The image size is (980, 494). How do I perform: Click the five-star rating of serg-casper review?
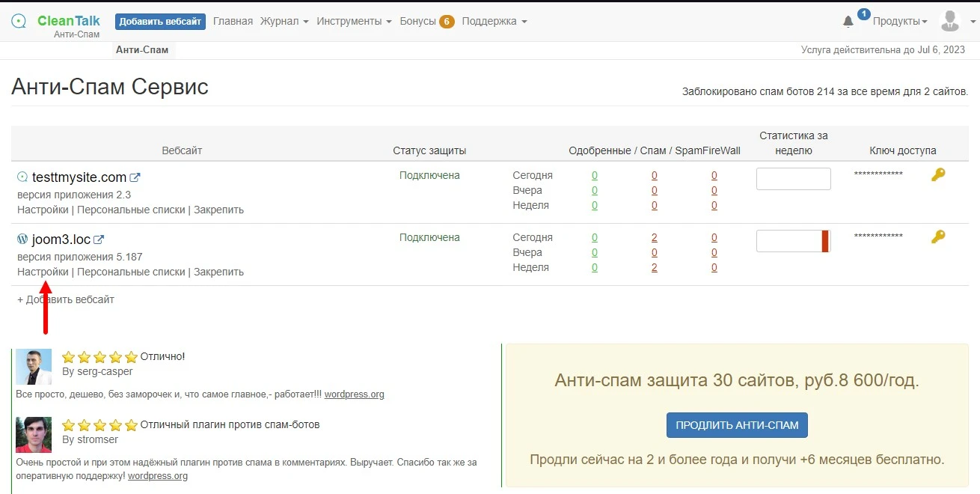[99, 357]
